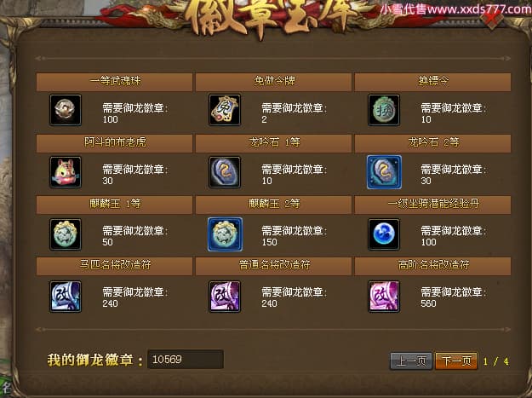
Task: Choose the 换镖令 green medallion icon
Action: click(384, 110)
